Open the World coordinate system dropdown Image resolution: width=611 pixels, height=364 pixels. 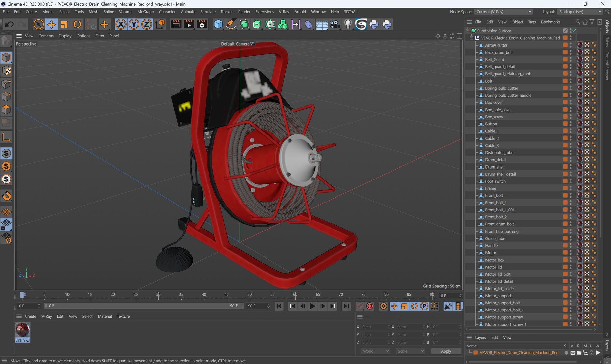[x=376, y=351]
